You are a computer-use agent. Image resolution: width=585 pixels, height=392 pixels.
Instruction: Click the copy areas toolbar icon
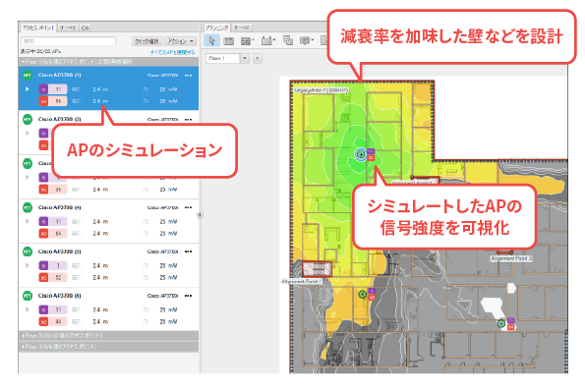click(x=288, y=40)
